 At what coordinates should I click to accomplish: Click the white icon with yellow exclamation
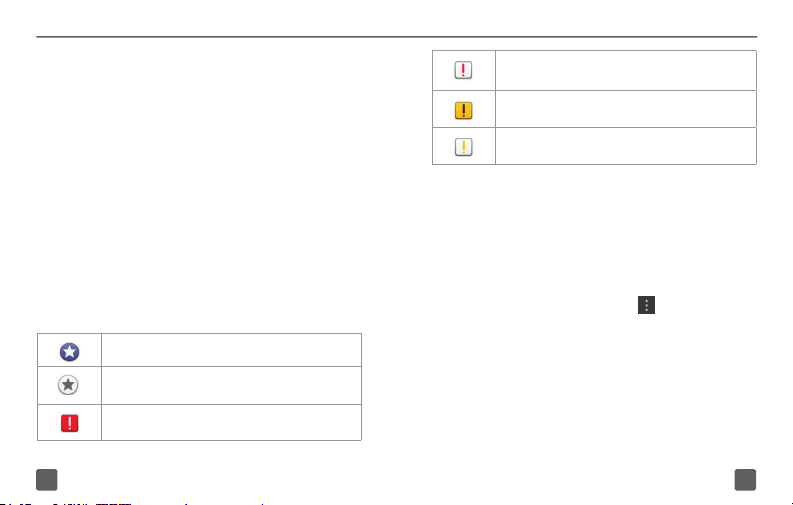pyautogui.click(x=463, y=147)
